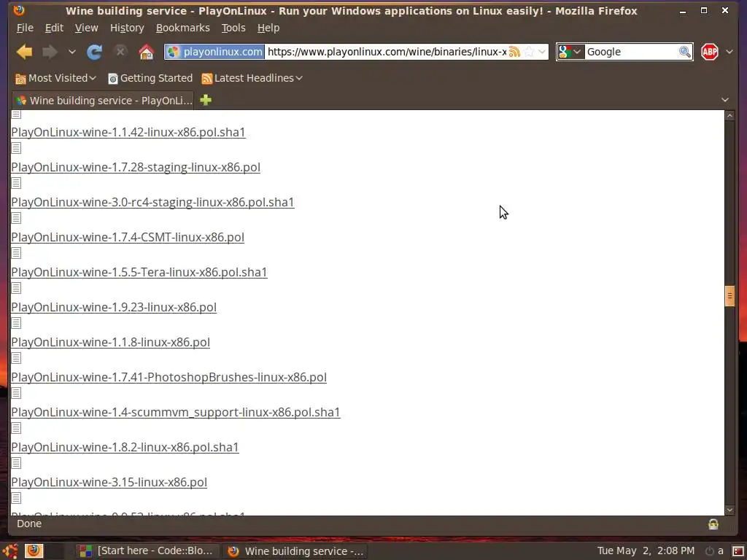The image size is (747, 560).
Task: Open PlayOnLinux-wine-1.9.23-linux-x86.pol link
Action: pyautogui.click(x=114, y=307)
